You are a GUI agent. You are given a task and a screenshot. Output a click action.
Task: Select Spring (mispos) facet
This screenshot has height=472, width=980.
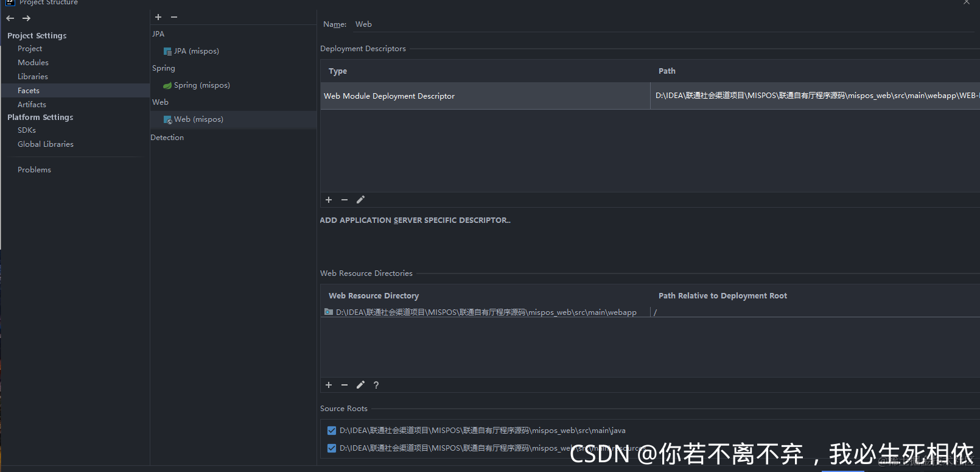tap(202, 85)
